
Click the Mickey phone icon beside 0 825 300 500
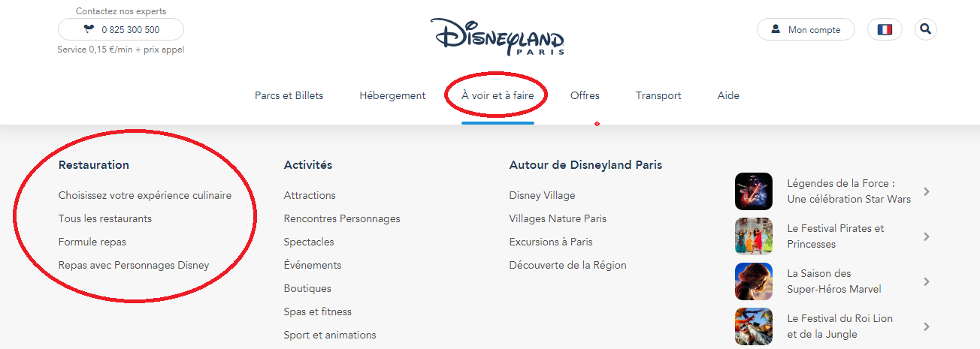tap(89, 30)
